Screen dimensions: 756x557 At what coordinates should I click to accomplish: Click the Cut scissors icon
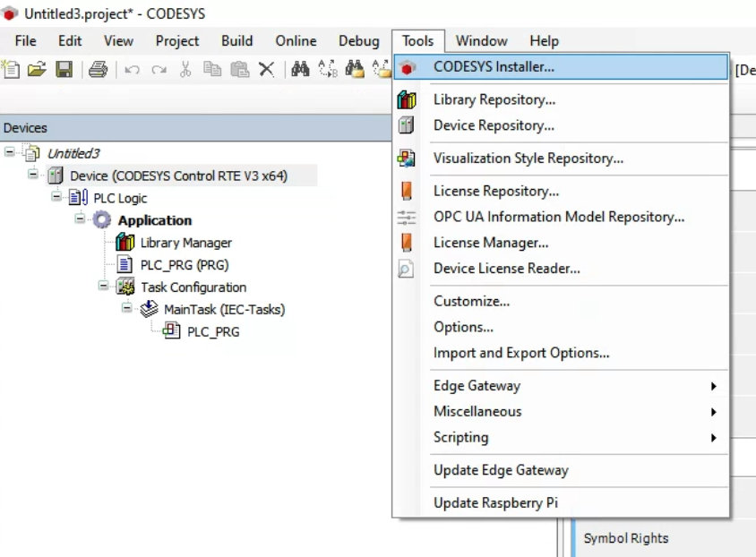(185, 69)
